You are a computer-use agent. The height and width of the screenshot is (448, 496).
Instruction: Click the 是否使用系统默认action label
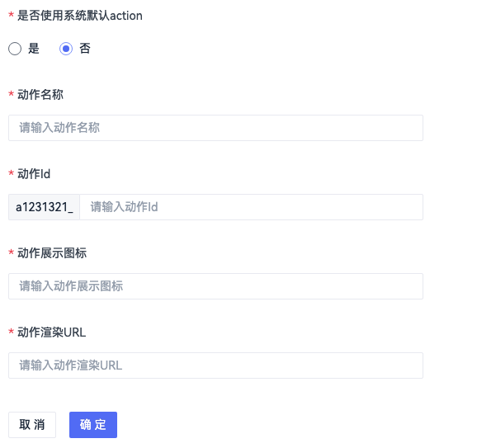[x=80, y=16]
